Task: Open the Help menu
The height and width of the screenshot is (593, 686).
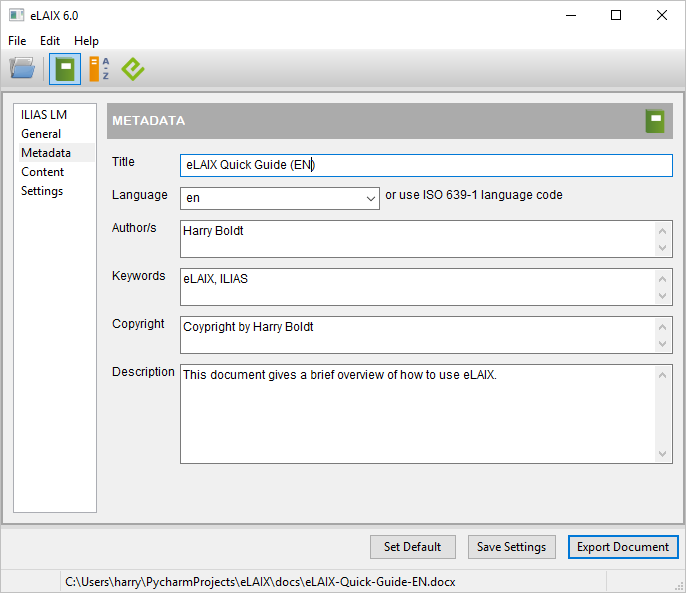Action: point(87,41)
